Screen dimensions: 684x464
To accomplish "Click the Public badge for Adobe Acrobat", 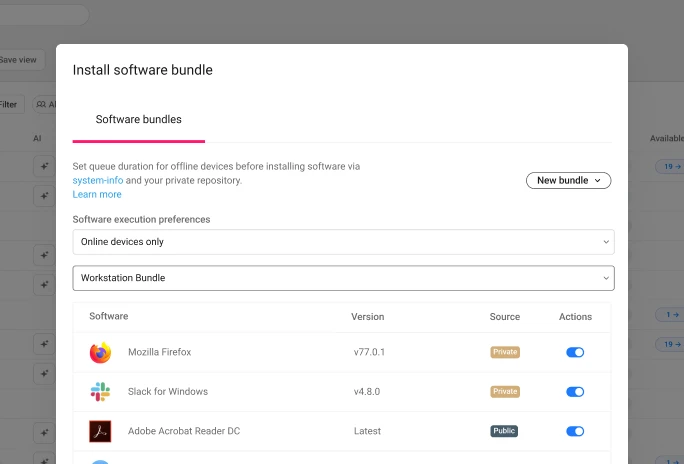I will pyautogui.click(x=504, y=431).
